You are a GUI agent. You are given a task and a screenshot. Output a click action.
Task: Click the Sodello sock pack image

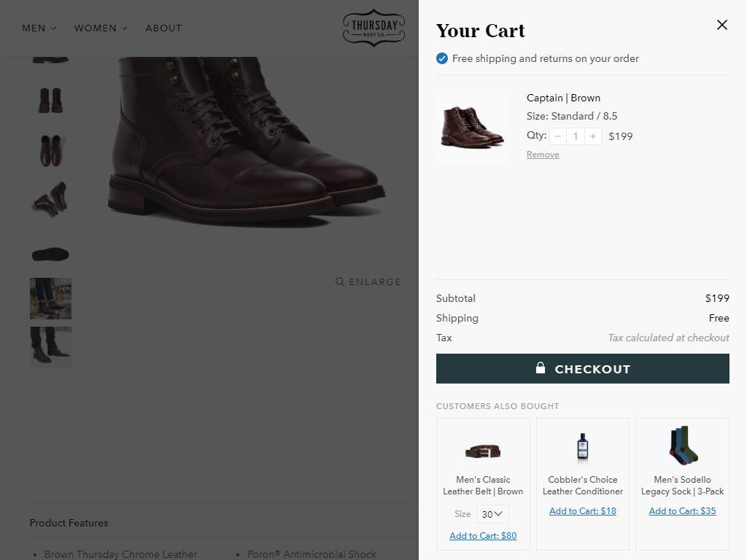pos(683,446)
